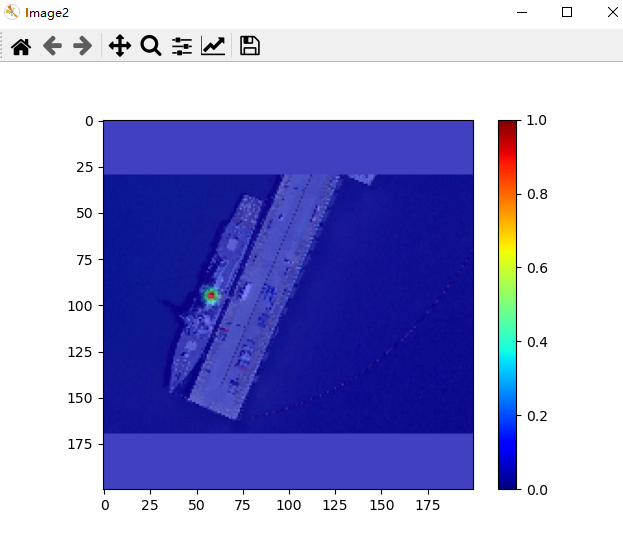Viewport: 623px width, 535px height.
Task: Reset the plot to original view with Home
Action: (x=20, y=46)
